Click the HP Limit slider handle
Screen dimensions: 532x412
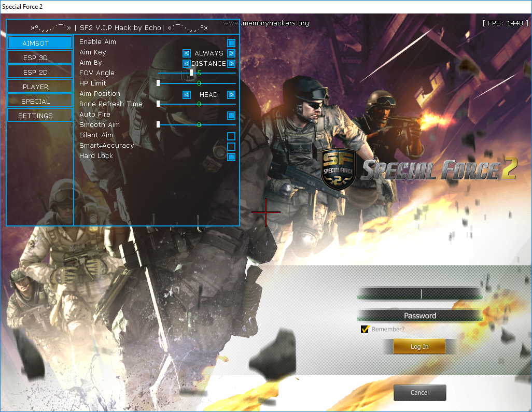(158, 83)
